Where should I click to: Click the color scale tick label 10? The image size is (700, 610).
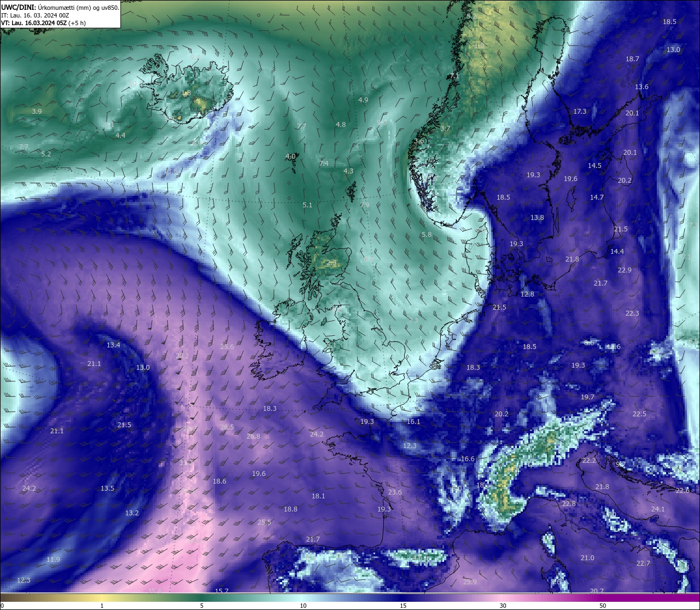click(303, 606)
